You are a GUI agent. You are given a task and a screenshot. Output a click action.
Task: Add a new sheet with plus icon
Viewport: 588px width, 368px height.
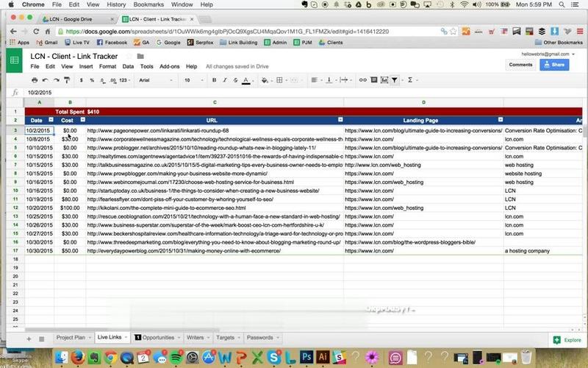(x=29, y=339)
